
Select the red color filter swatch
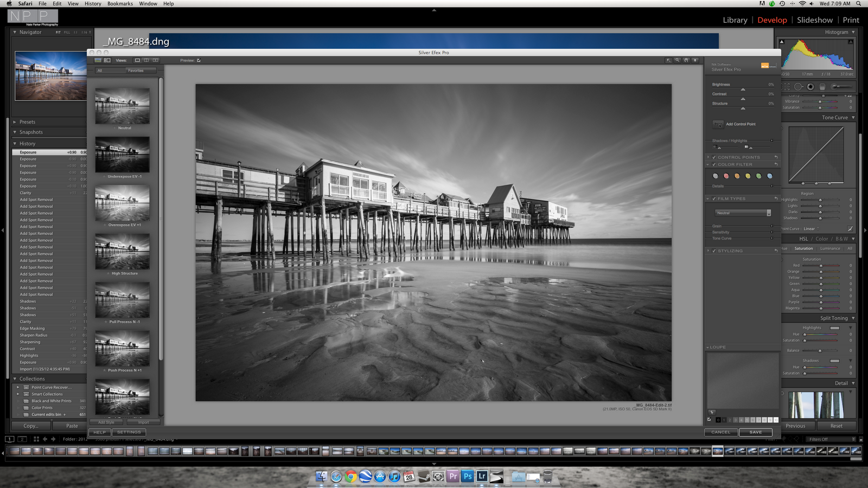pos(726,176)
